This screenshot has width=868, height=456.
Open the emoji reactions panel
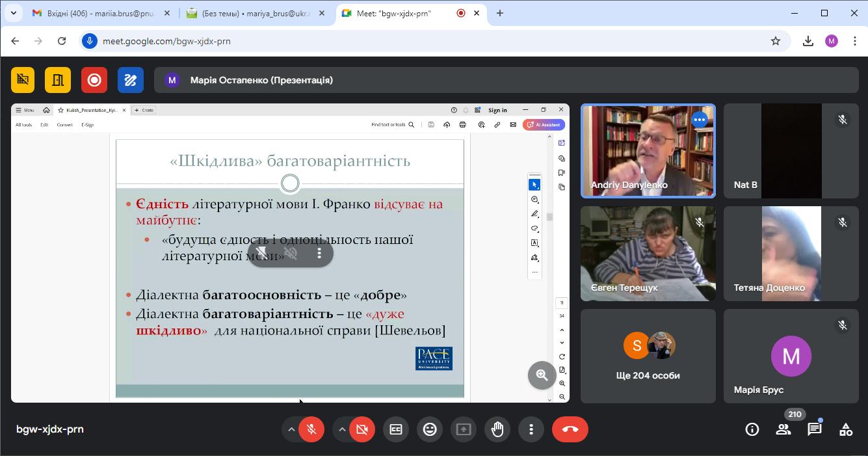(430, 429)
